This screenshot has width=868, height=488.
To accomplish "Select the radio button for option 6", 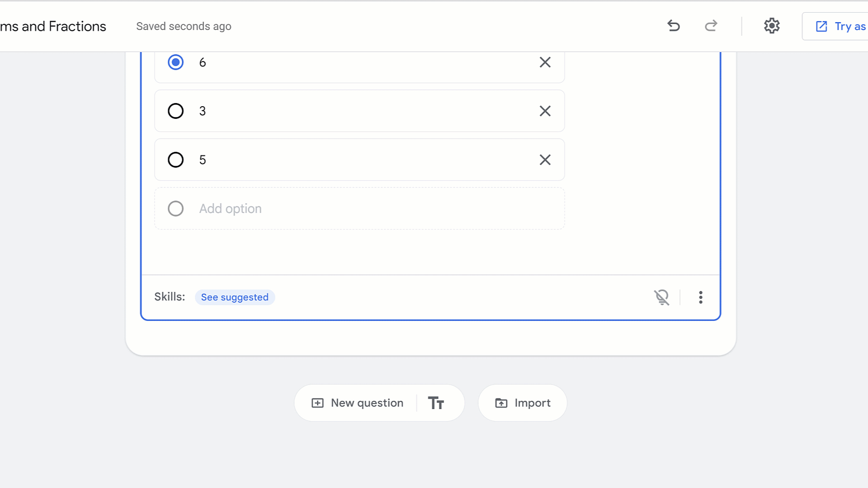I will click(x=175, y=62).
